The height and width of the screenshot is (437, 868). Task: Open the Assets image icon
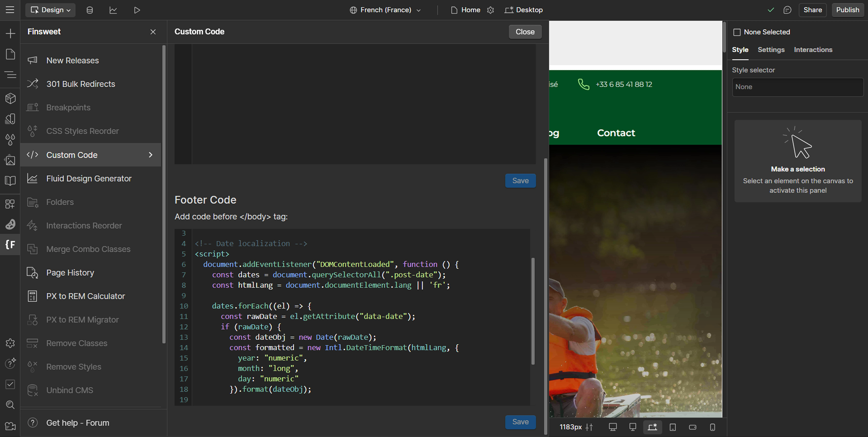[x=10, y=160]
